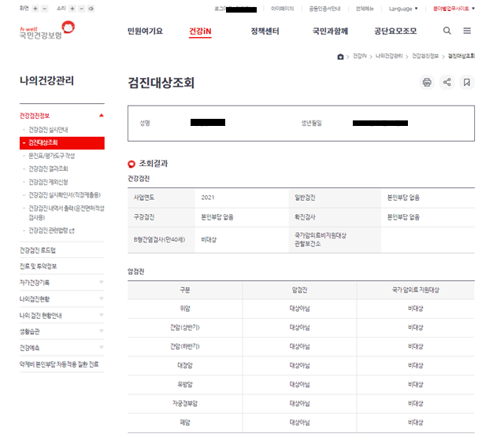Click the B형간염검사(만40세) label

[159, 240]
